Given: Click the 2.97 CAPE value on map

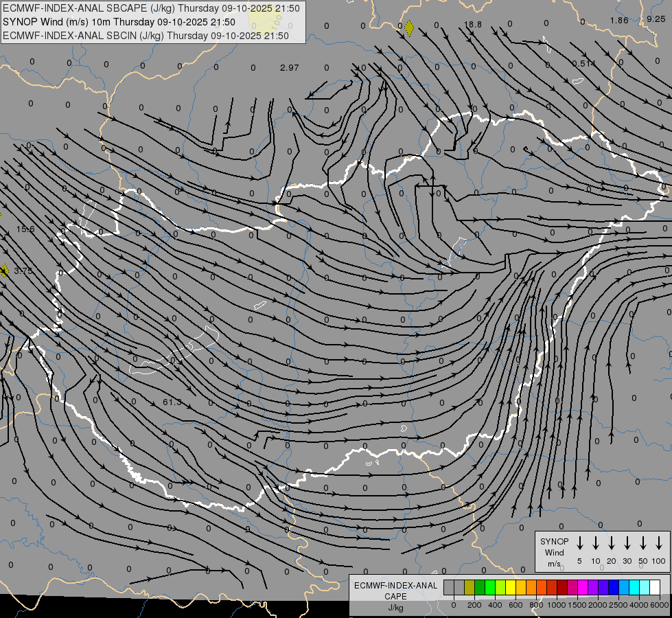Looking at the screenshot, I should pyautogui.click(x=290, y=67).
